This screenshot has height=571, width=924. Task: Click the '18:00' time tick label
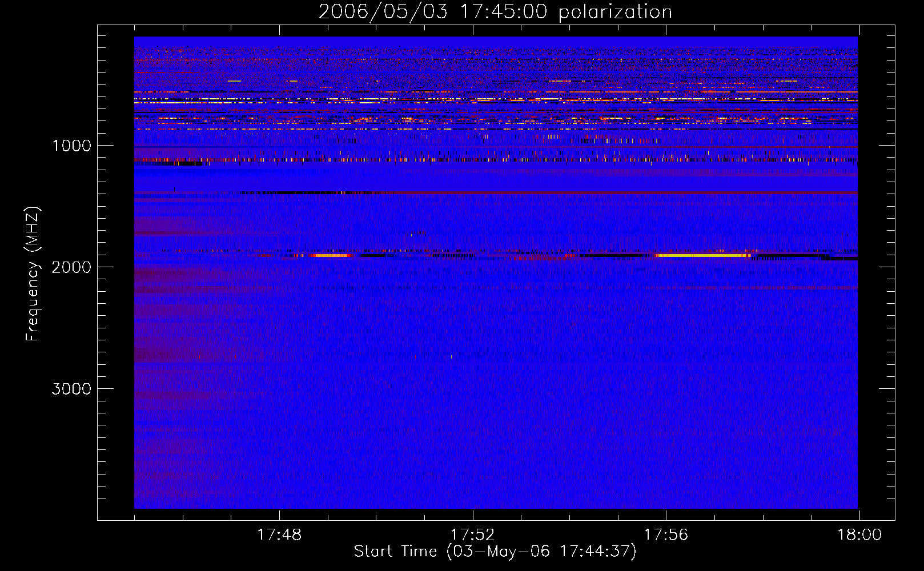(859, 535)
